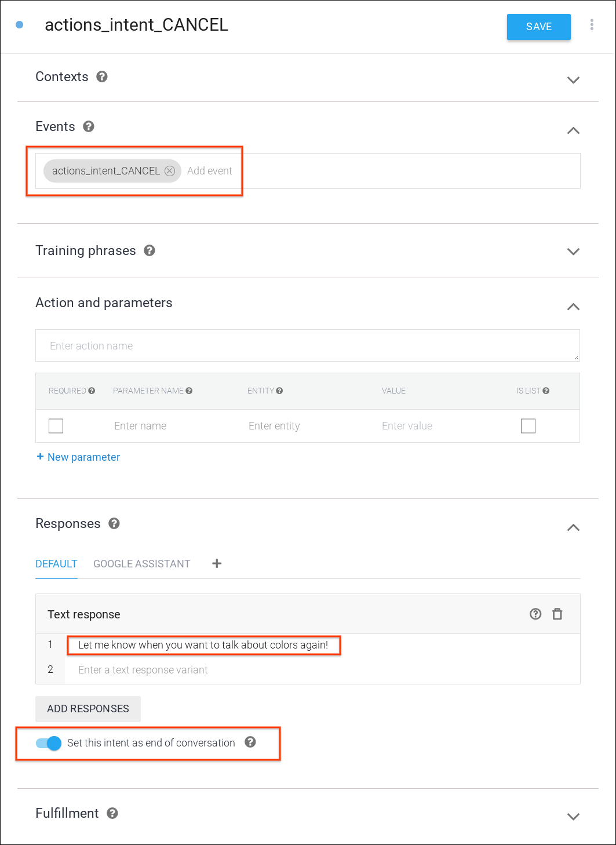Image resolution: width=616 pixels, height=845 pixels.
Task: Add a new response platform tab
Action: (217, 563)
